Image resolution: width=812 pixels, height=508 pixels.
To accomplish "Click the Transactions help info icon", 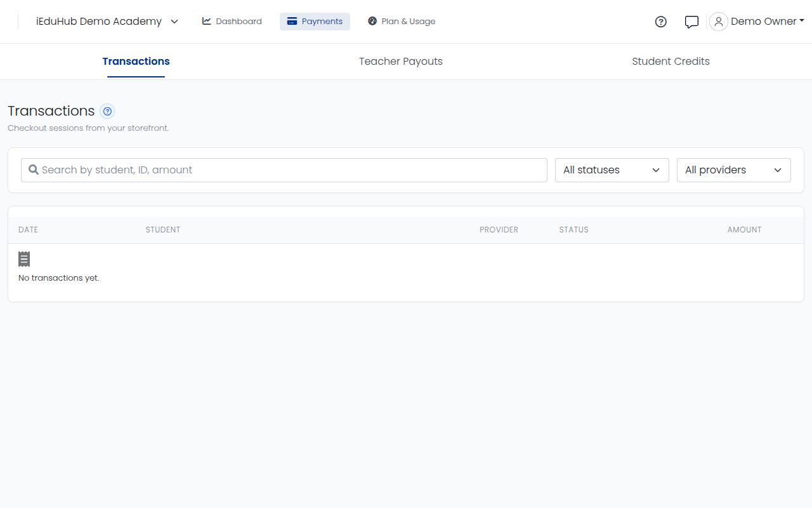I will coord(108,111).
